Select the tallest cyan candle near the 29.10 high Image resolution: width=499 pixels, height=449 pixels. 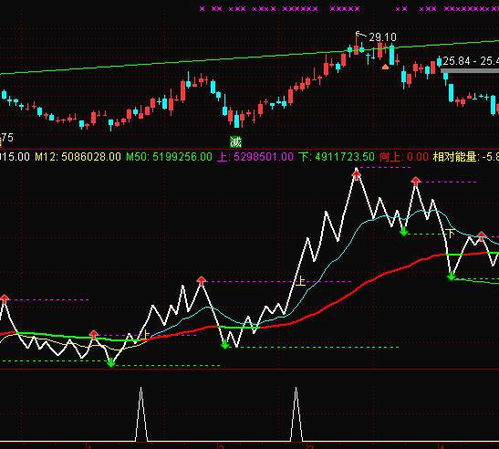click(392, 54)
